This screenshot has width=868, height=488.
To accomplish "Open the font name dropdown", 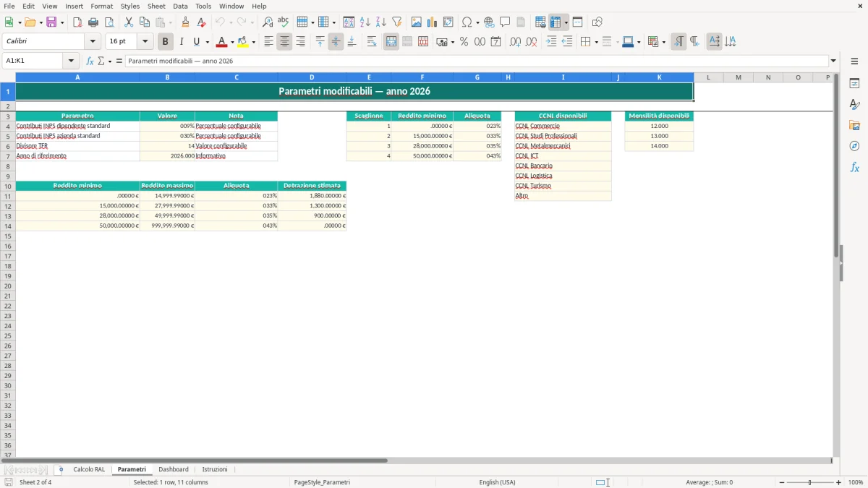I will click(x=93, y=42).
